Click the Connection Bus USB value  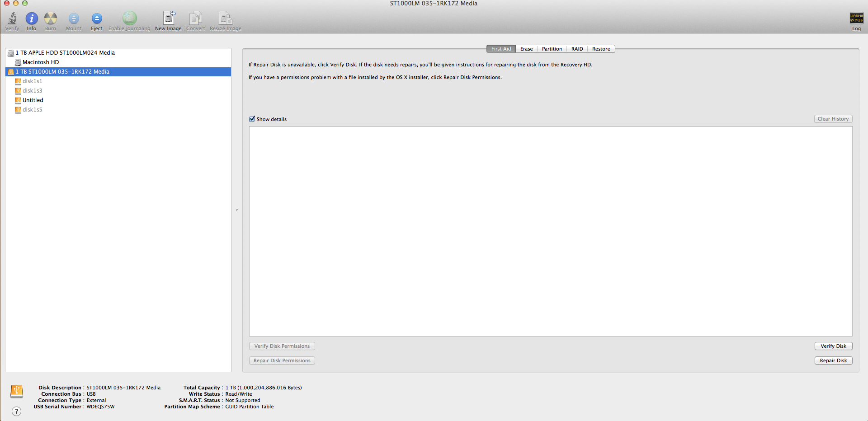(x=91, y=394)
